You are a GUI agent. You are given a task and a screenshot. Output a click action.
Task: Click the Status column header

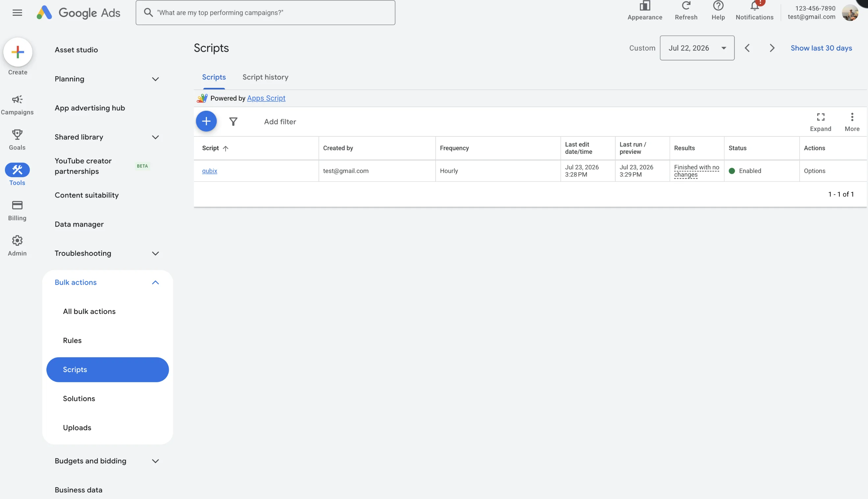(x=737, y=148)
